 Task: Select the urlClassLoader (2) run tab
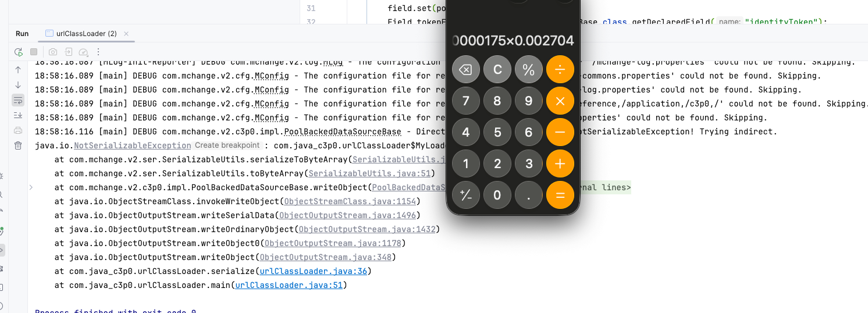tap(80, 34)
